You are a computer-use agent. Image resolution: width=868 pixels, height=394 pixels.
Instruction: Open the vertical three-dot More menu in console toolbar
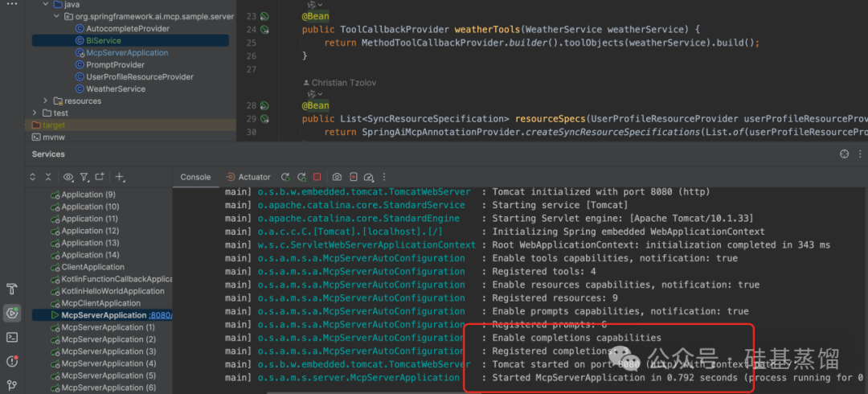(384, 177)
